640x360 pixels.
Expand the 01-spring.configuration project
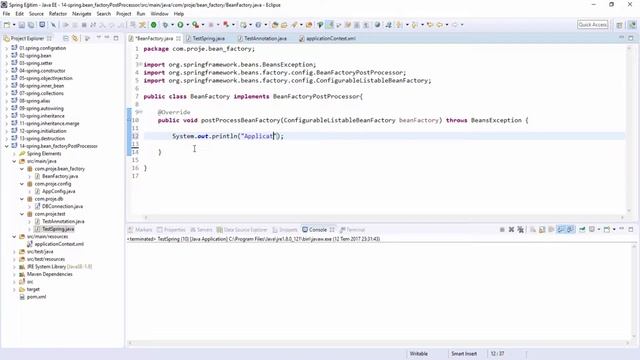pos(7,48)
